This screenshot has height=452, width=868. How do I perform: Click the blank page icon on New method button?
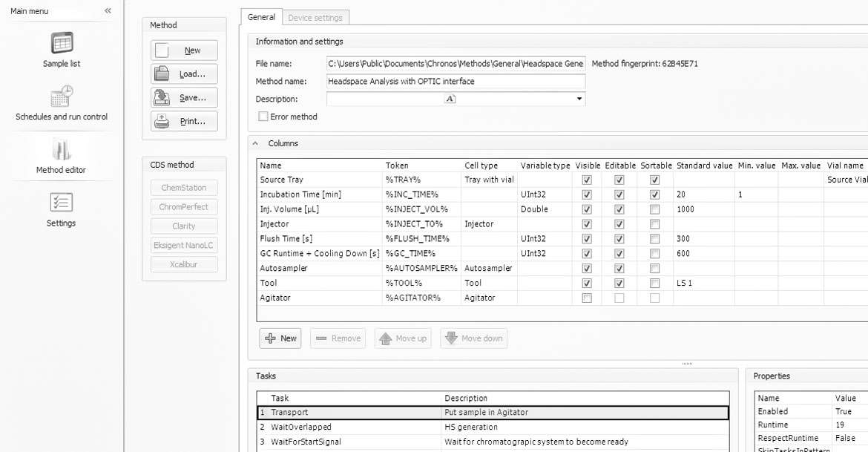(162, 50)
